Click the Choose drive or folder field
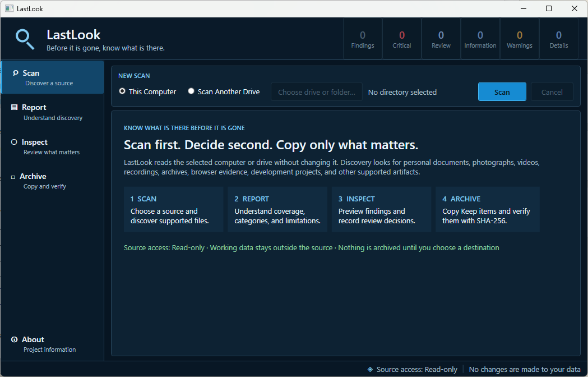 point(317,91)
